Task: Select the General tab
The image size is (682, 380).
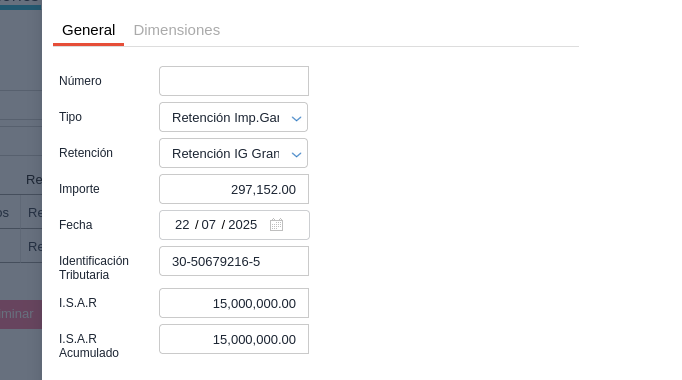Action: (88, 30)
